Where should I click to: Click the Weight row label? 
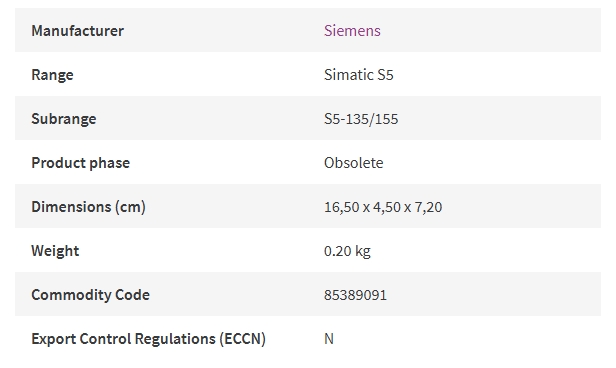click(55, 251)
